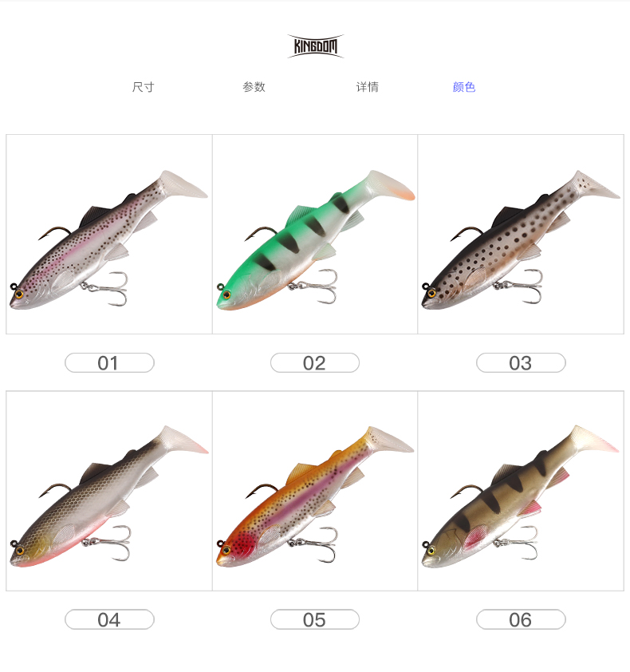Switch to the 参数 parameters tab

click(254, 87)
